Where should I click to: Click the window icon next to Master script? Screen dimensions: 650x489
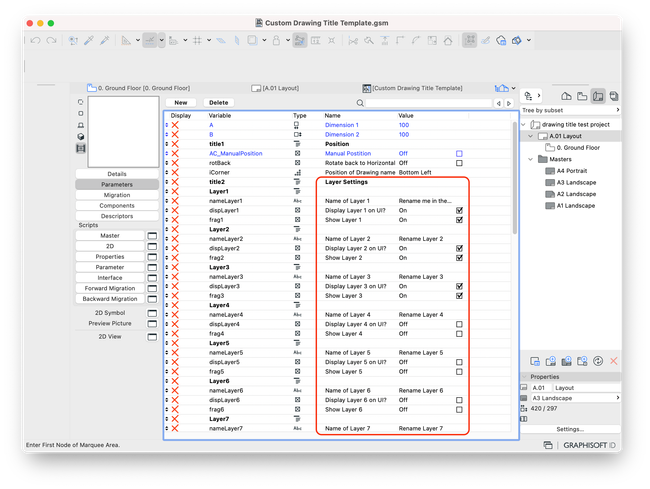tap(152, 236)
